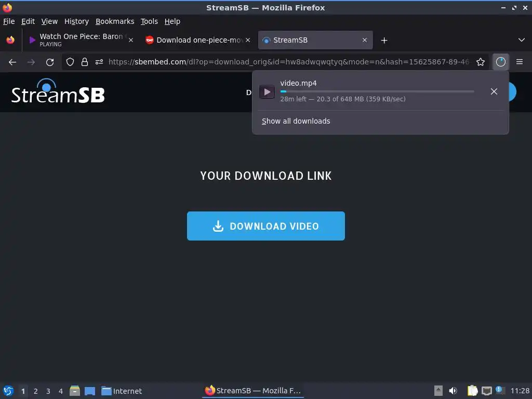
Task: Open the Help menu
Action: tap(172, 21)
